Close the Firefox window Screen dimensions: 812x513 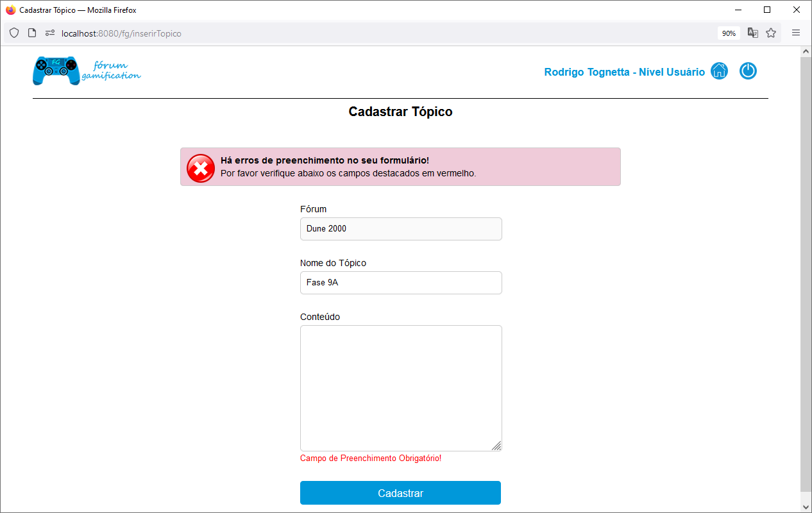pyautogui.click(x=797, y=10)
